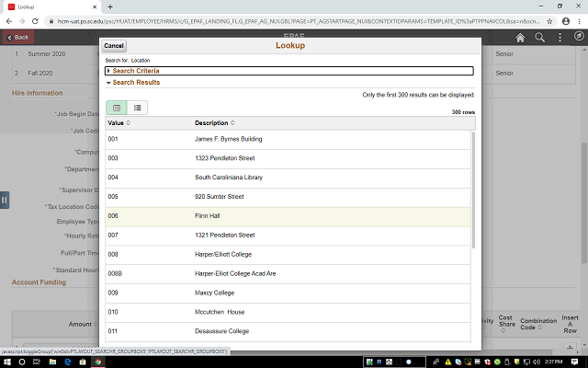Viewport: 588px width, 368px height.
Task: Click the pause side tab on left edge
Action: click(x=4, y=200)
